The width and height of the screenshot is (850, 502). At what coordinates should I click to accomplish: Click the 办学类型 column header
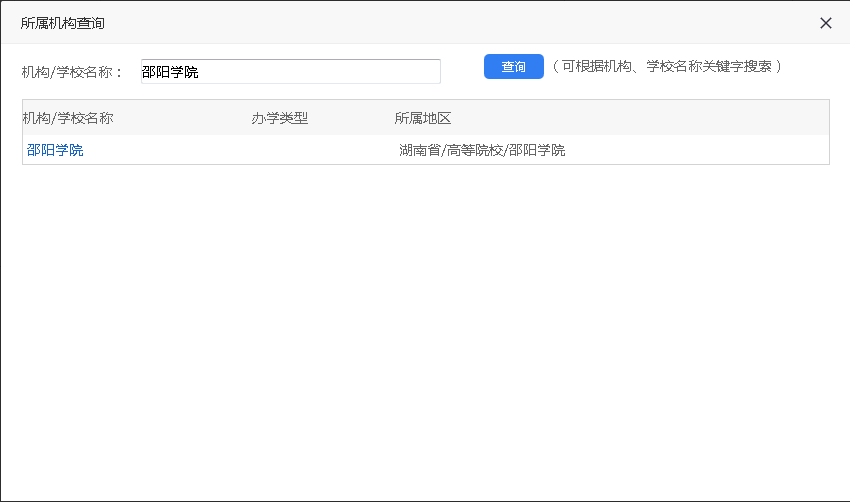pos(280,118)
